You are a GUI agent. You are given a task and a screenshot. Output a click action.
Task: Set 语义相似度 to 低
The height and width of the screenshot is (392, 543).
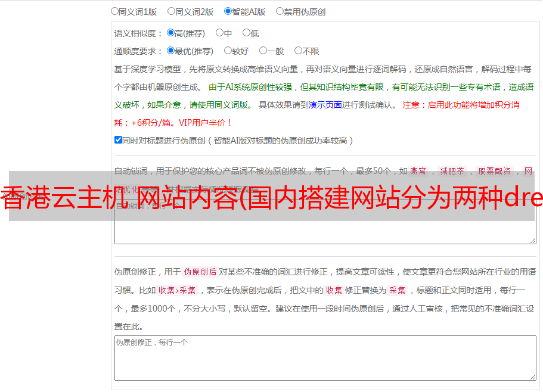tap(246, 33)
